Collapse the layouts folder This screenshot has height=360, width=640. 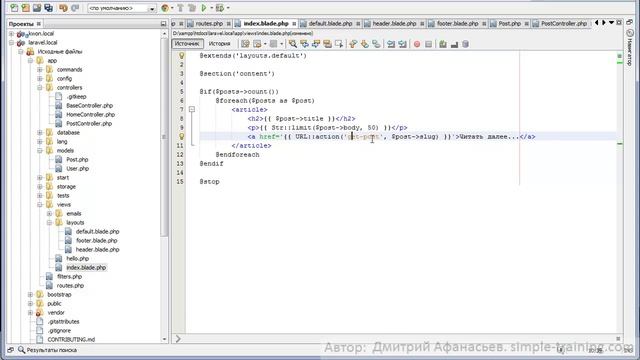(x=49, y=222)
